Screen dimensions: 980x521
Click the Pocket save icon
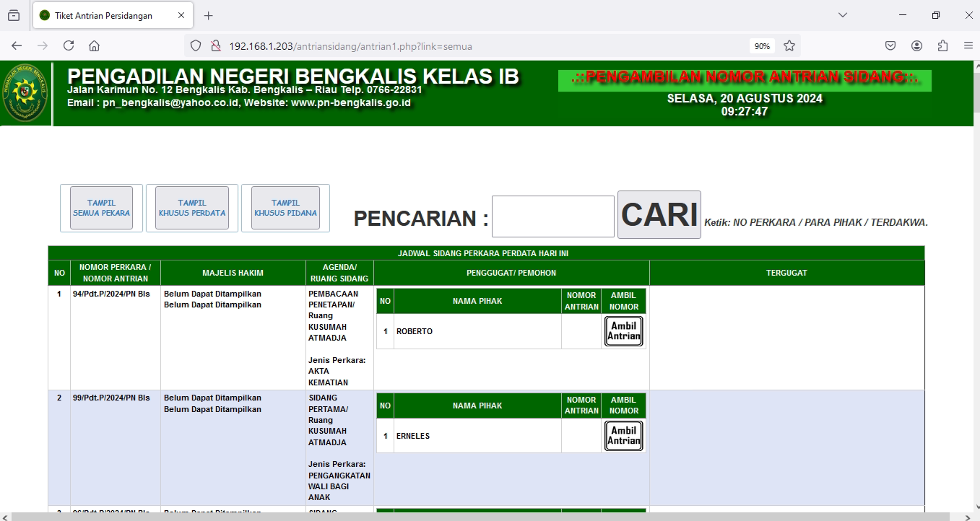pyautogui.click(x=890, y=45)
